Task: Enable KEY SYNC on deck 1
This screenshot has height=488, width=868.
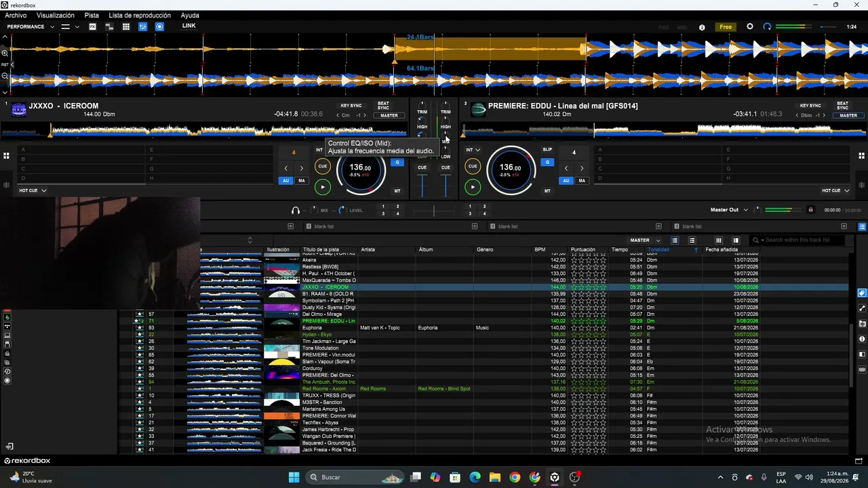Action: (351, 106)
